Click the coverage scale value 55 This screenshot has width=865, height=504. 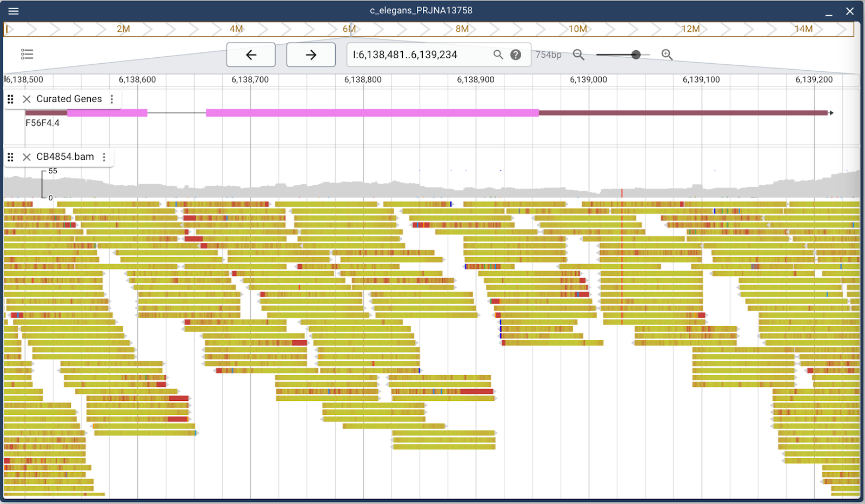(x=53, y=171)
